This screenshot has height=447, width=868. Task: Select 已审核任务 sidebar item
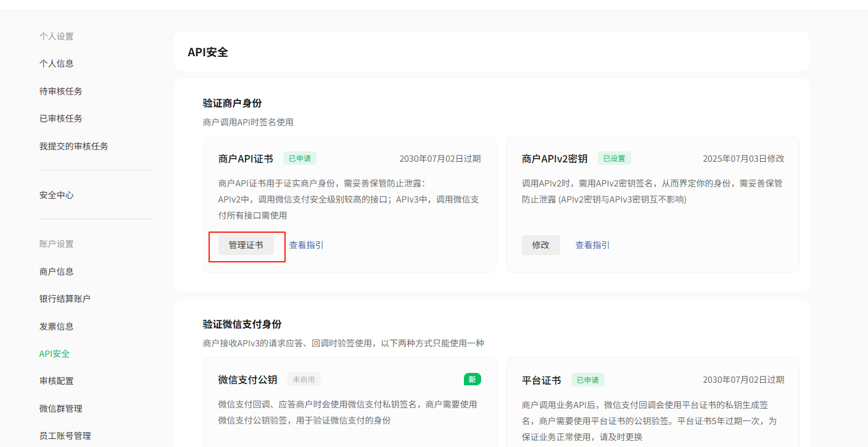[61, 119]
